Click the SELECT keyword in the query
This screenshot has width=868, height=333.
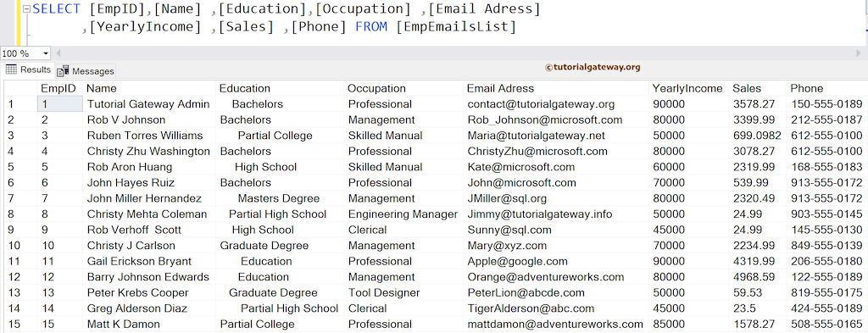point(57,9)
